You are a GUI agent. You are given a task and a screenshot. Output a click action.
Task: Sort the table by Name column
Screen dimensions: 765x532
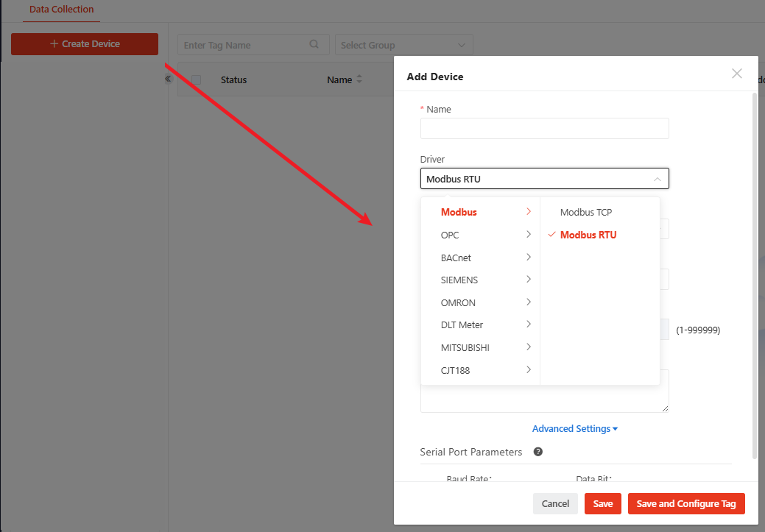coord(359,79)
